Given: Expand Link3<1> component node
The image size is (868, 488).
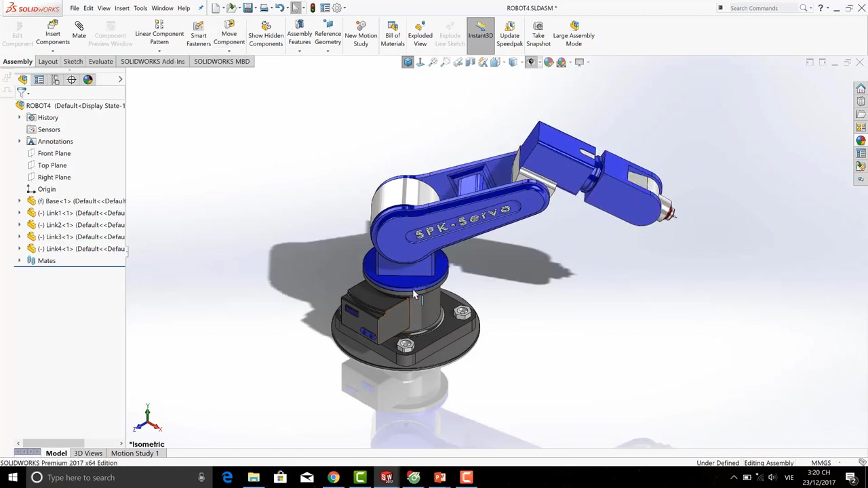Looking at the screenshot, I should pyautogui.click(x=19, y=237).
